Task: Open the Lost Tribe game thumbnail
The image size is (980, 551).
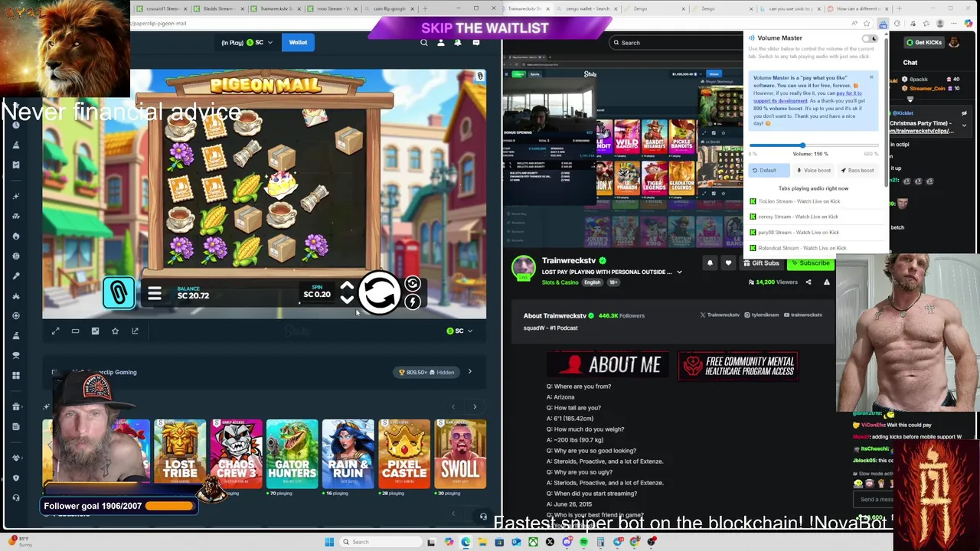Action: 180,454
